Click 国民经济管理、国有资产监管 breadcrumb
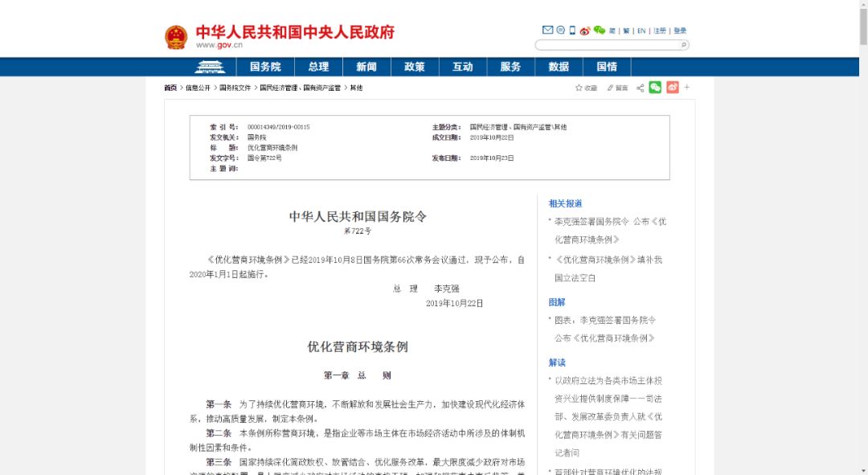The height and width of the screenshot is (475, 868). 301,88
